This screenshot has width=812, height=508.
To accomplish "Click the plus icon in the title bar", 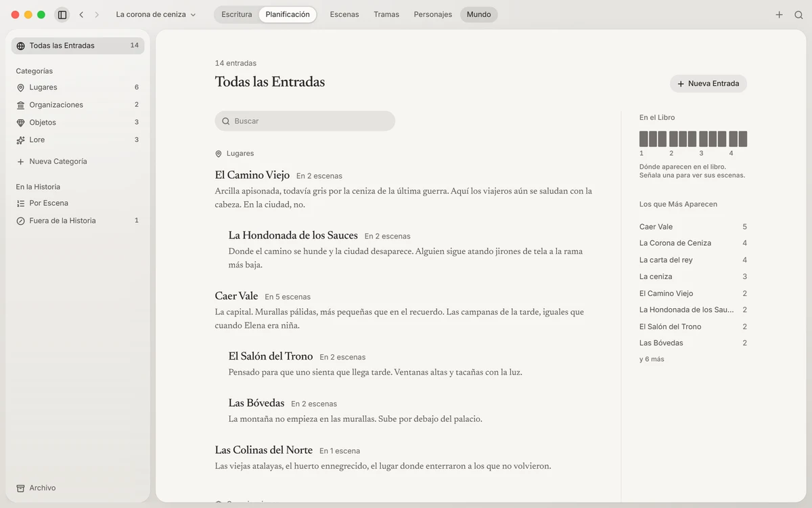I will (x=779, y=14).
